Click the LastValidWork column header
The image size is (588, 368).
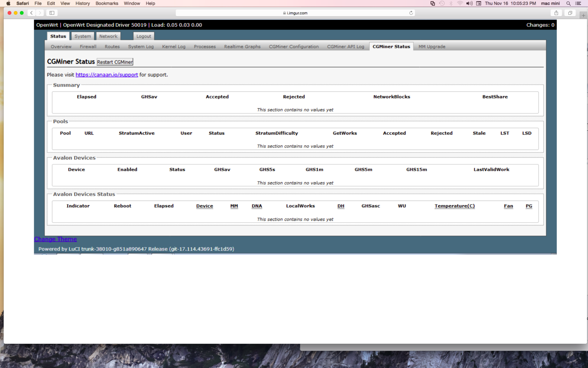click(x=491, y=170)
